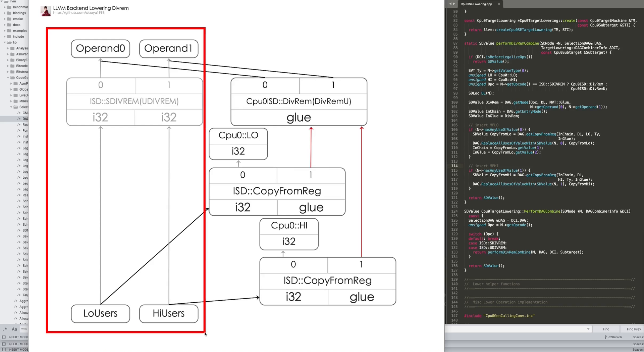Close the Cpu0ISelLowering.cpp tab

point(499,4)
